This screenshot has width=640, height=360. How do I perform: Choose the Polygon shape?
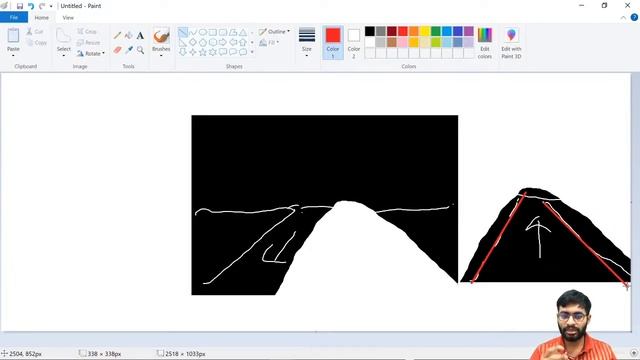point(233,32)
